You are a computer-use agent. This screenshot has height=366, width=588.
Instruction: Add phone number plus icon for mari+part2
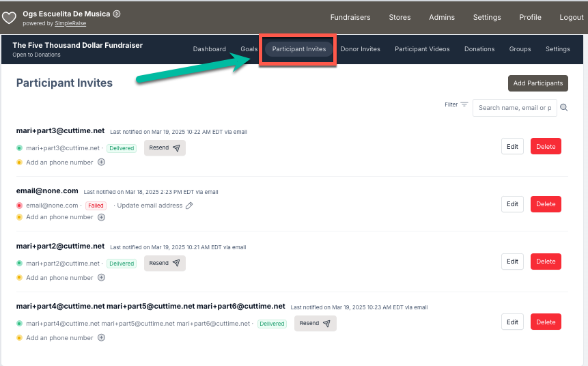tap(101, 277)
